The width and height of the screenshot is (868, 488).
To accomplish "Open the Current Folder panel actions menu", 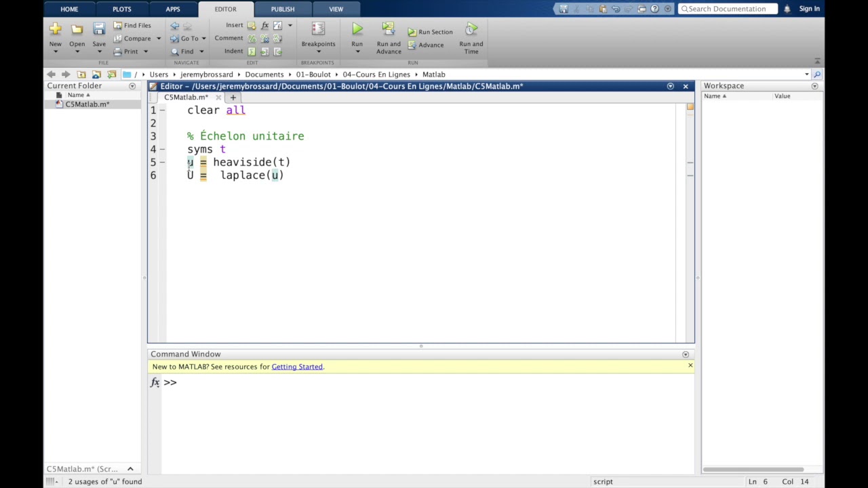I will coord(132,86).
